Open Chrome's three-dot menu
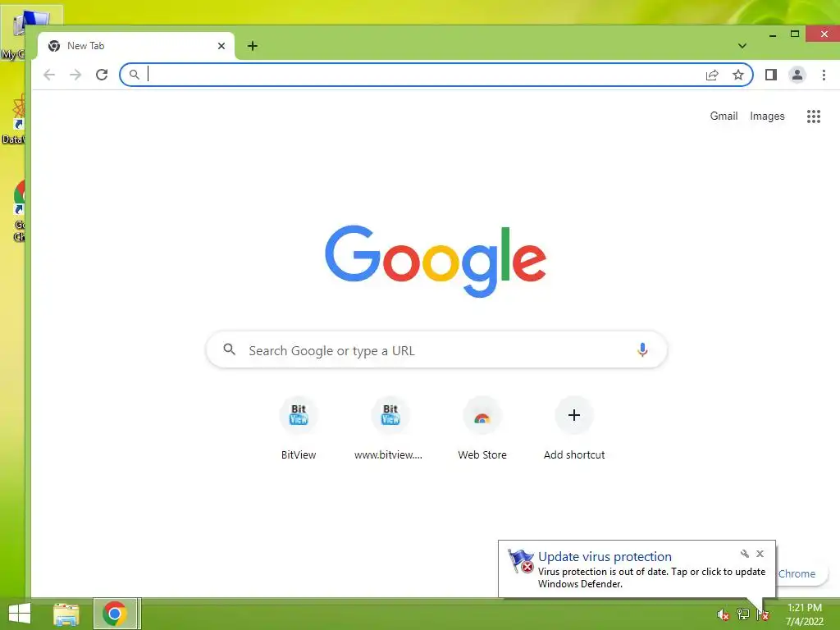The width and height of the screenshot is (840, 630). (x=824, y=75)
